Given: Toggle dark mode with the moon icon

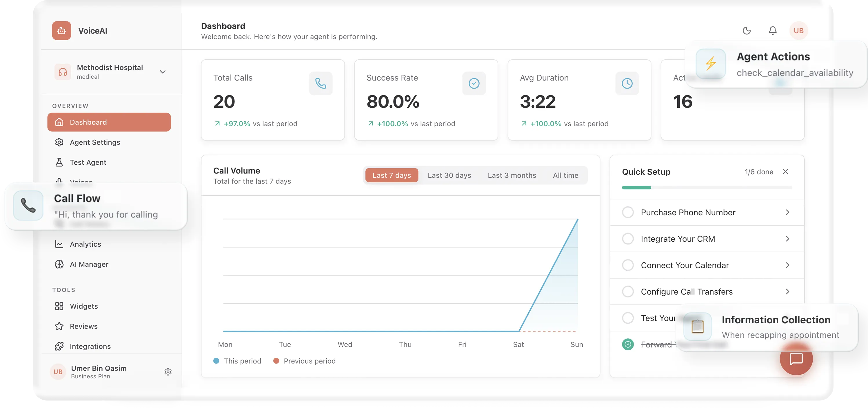Looking at the screenshot, I should pos(747,31).
